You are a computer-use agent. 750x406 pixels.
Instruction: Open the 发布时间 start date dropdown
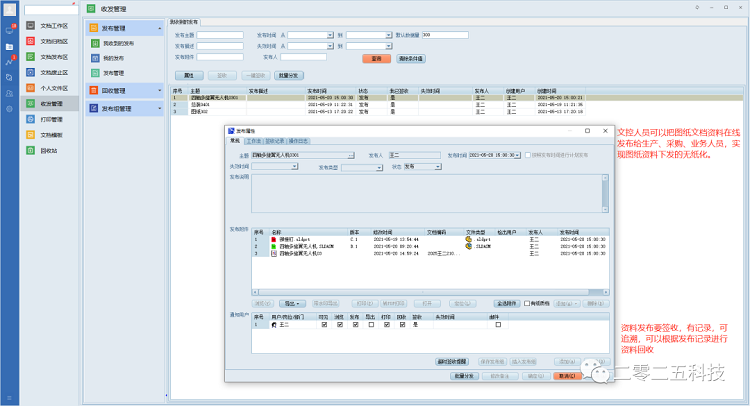(x=330, y=35)
